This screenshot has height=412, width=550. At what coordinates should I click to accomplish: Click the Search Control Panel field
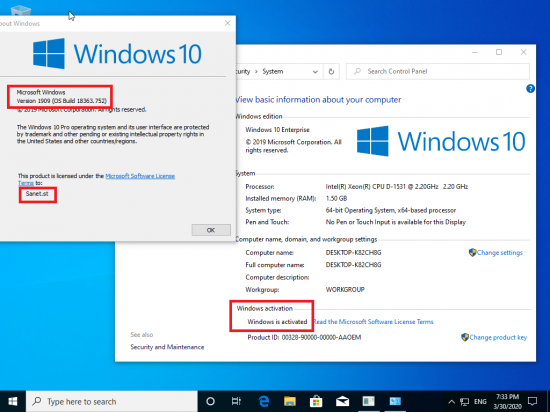[437, 72]
